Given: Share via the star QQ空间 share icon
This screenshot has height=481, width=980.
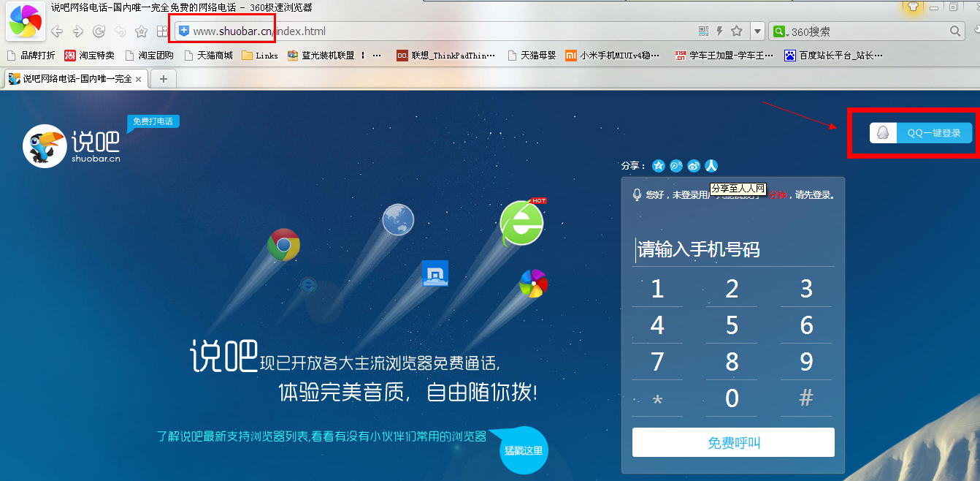Looking at the screenshot, I should coord(659,166).
